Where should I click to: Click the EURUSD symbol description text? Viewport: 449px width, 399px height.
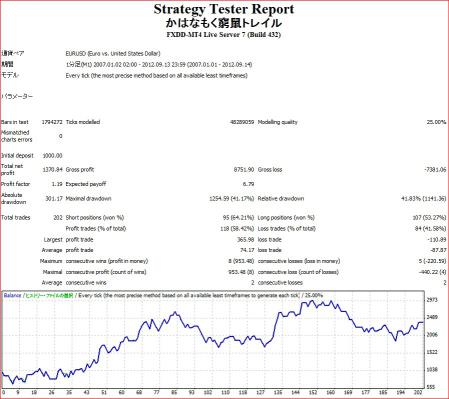tap(113, 53)
